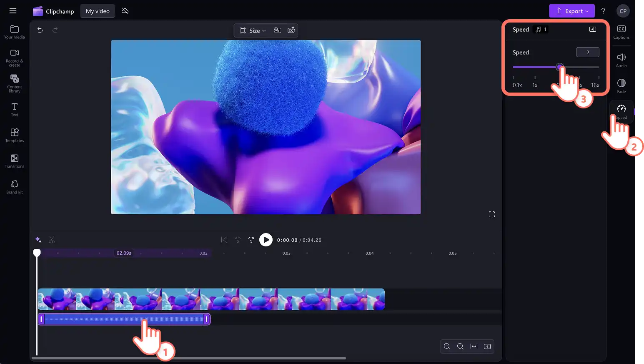The image size is (644, 364).
Task: Open Content library sidebar tab
Action: (15, 84)
